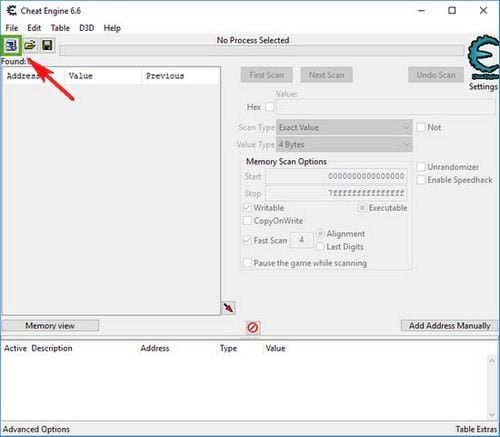Viewport: 500px width, 437px height.
Task: Toggle the Fast Scan checkbox
Action: point(247,240)
